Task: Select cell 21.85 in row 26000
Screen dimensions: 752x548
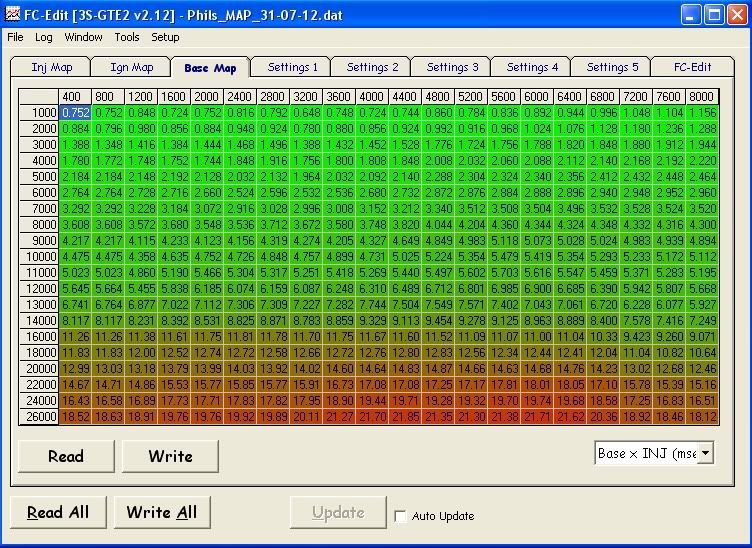Action: tap(405, 417)
